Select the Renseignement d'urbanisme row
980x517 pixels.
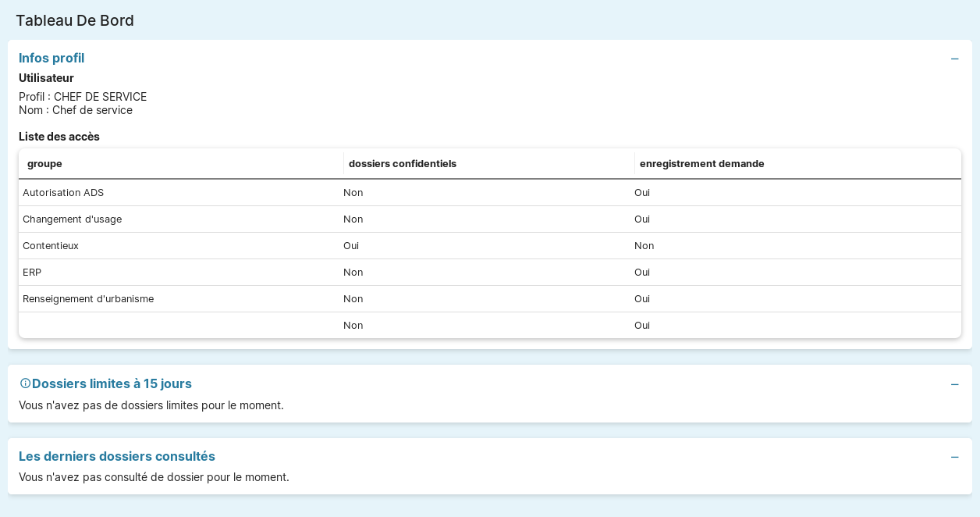pos(88,299)
